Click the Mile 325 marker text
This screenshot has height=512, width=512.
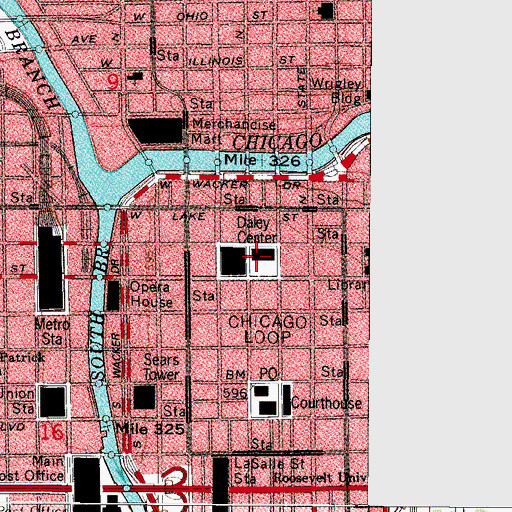point(150,429)
